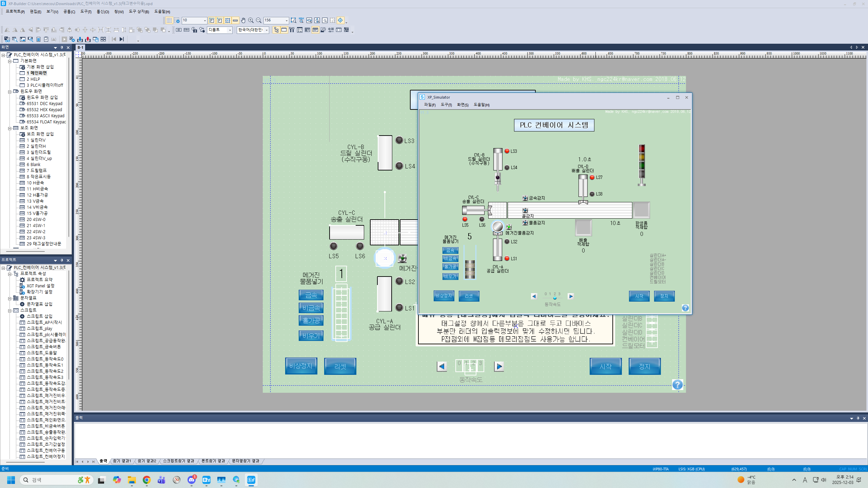Toggle the output pane toolbar button
The height and width of the screenshot is (488, 868).
click(x=315, y=30)
